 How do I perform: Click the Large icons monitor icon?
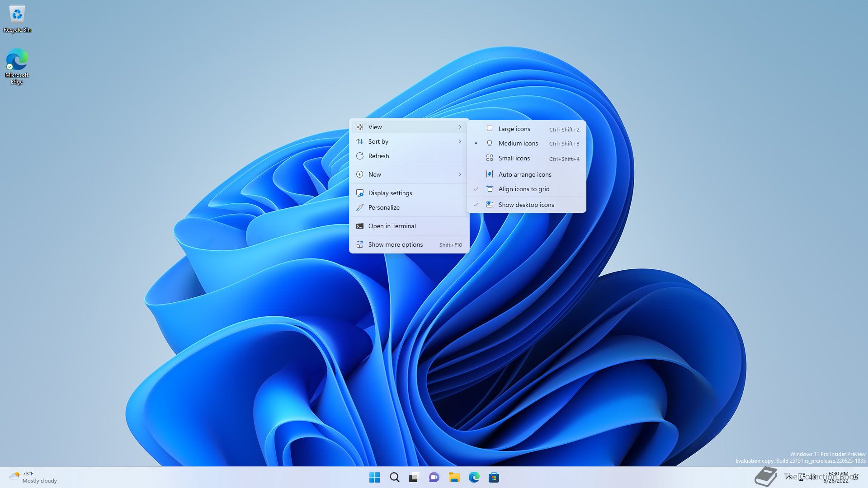pos(490,129)
